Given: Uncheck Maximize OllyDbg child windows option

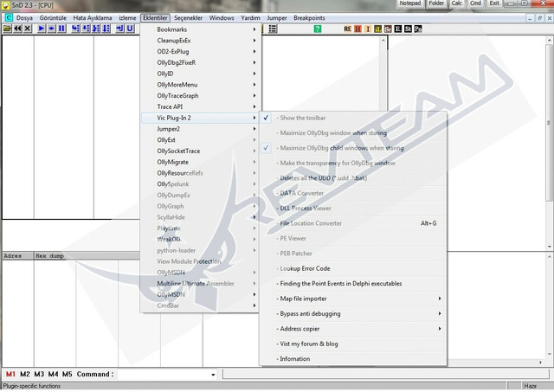Looking at the screenshot, I should coord(353,148).
